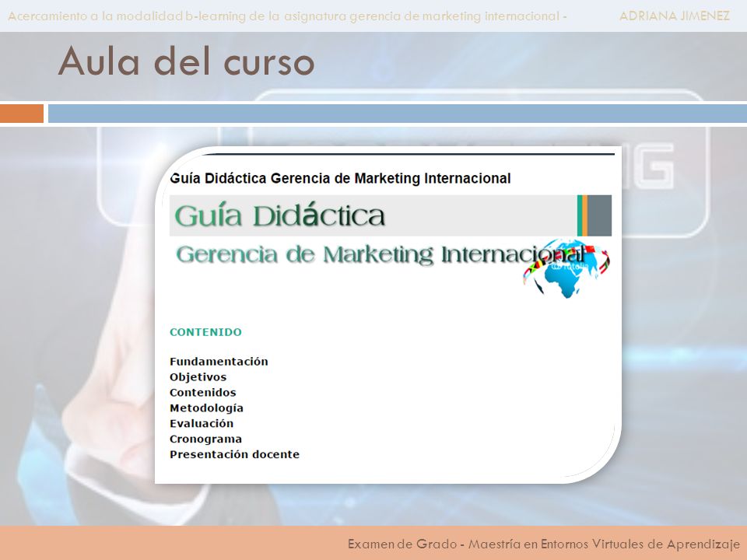This screenshot has width=747, height=560.
Task: Open the Objetivos content link
Action: 198,377
